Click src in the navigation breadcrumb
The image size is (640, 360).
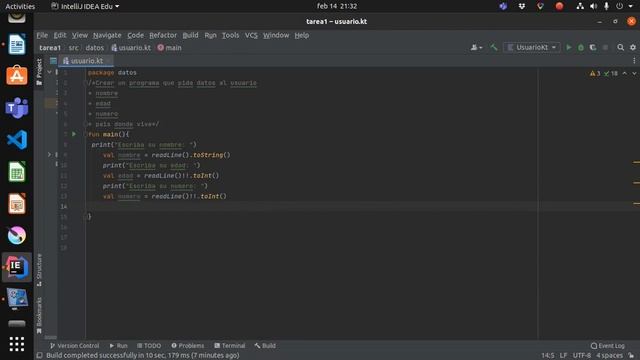tap(73, 48)
